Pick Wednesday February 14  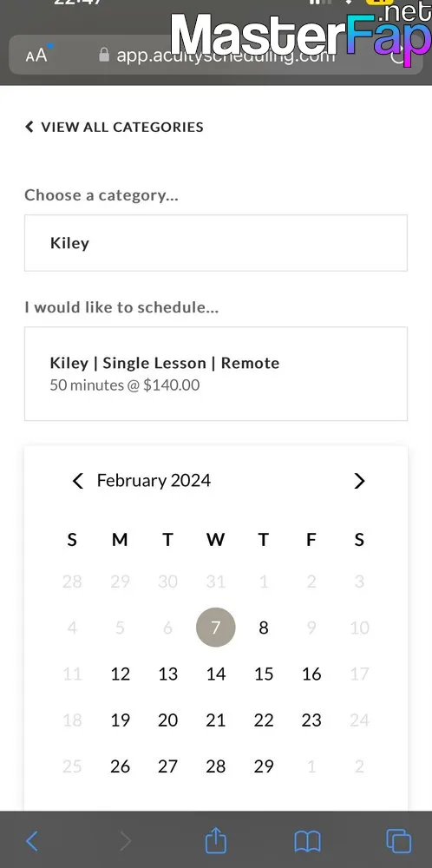(216, 674)
